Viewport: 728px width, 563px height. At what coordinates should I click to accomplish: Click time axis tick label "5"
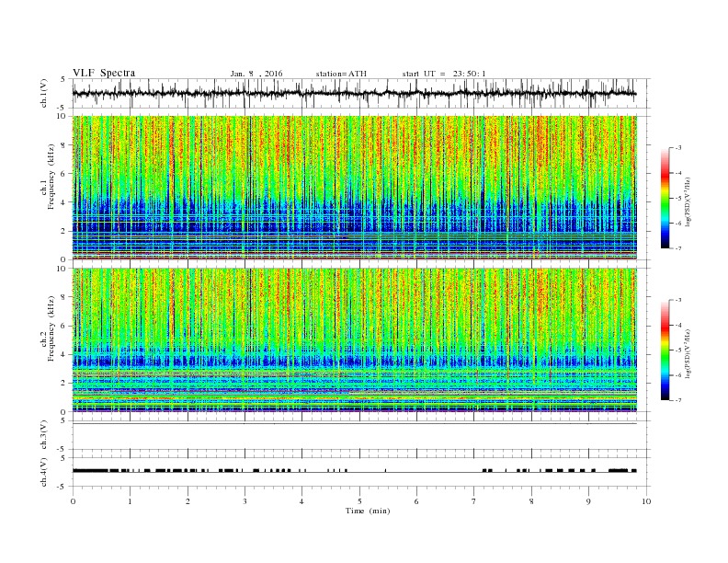point(359,501)
